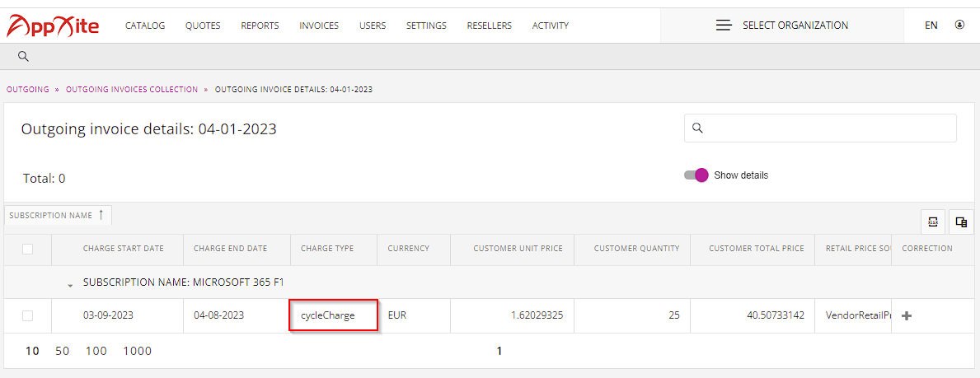Add a correction with the plus icon
Viewport: 980px width, 378px height.
click(x=907, y=316)
